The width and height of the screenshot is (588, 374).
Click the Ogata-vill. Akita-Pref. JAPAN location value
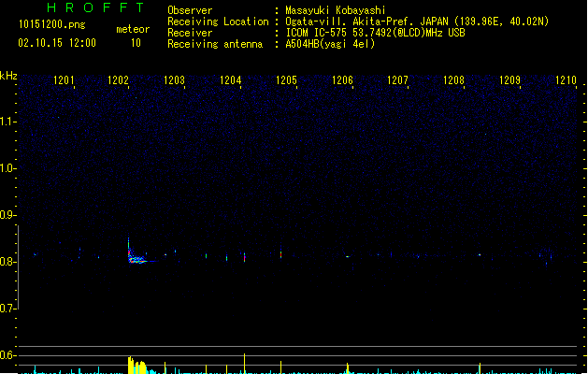tap(417, 22)
